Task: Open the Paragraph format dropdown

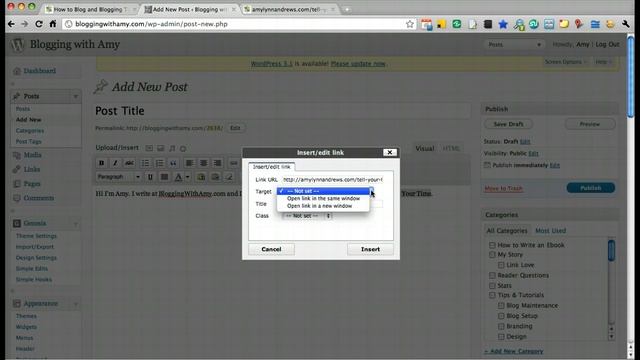Action: [119, 177]
